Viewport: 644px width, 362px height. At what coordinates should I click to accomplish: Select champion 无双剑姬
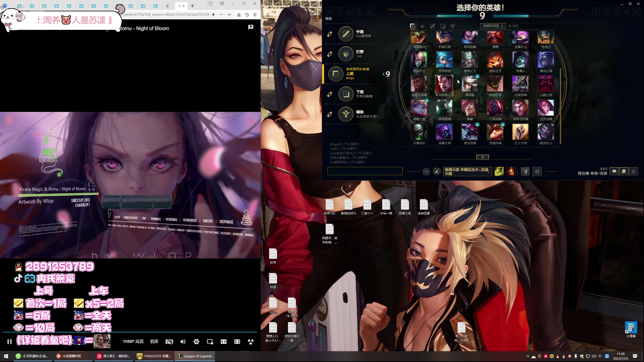click(x=546, y=108)
